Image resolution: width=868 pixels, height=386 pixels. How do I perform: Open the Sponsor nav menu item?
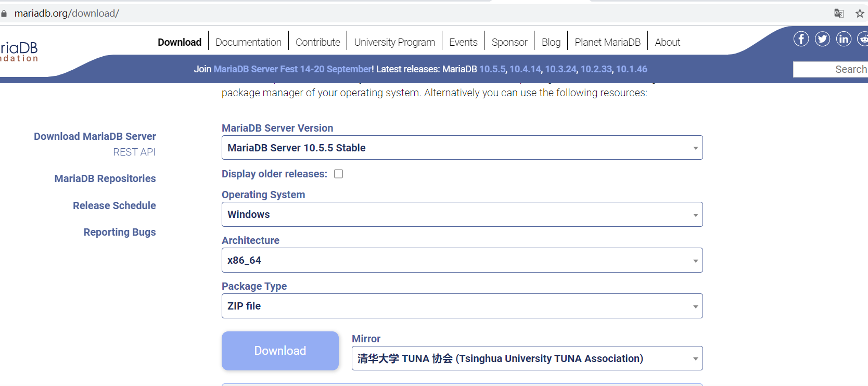(x=509, y=42)
